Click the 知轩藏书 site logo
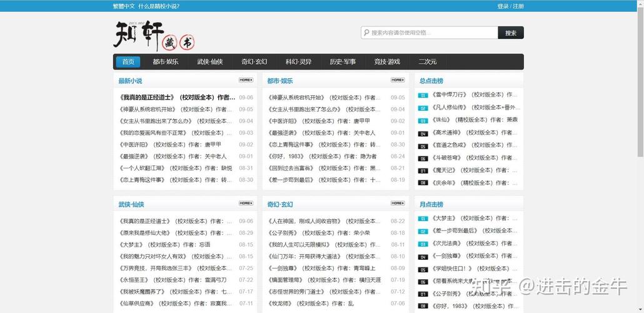This screenshot has width=644, height=313. pos(154,35)
